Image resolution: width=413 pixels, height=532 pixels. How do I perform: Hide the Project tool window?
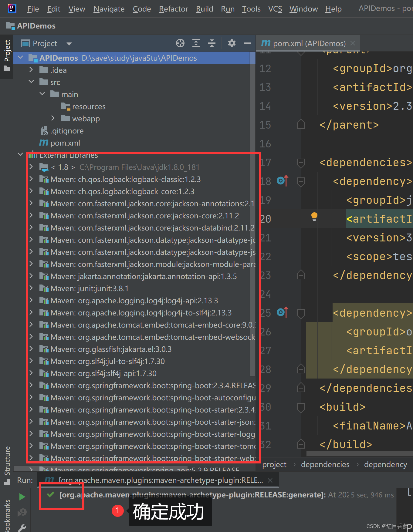248,43
